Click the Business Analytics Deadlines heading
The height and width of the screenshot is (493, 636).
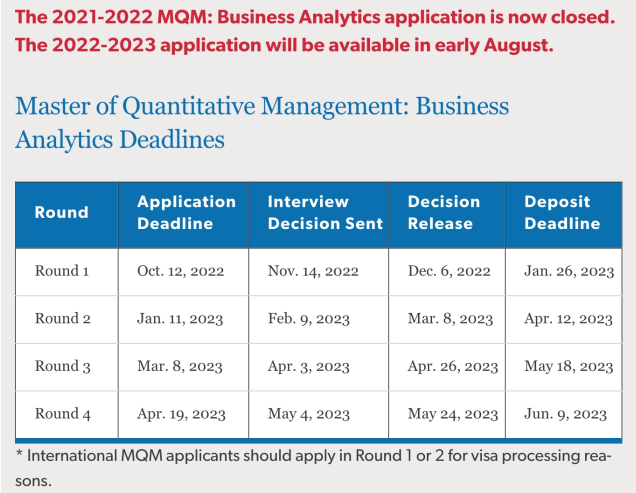click(x=262, y=123)
